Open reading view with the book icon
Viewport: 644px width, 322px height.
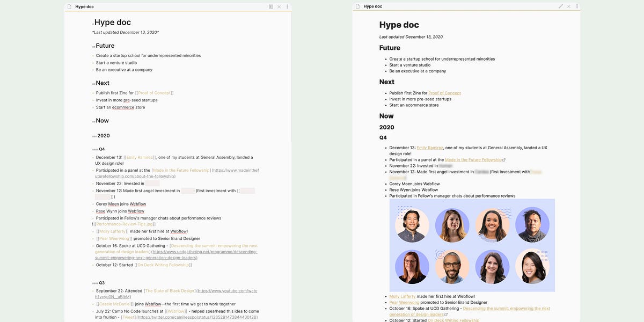270,6
